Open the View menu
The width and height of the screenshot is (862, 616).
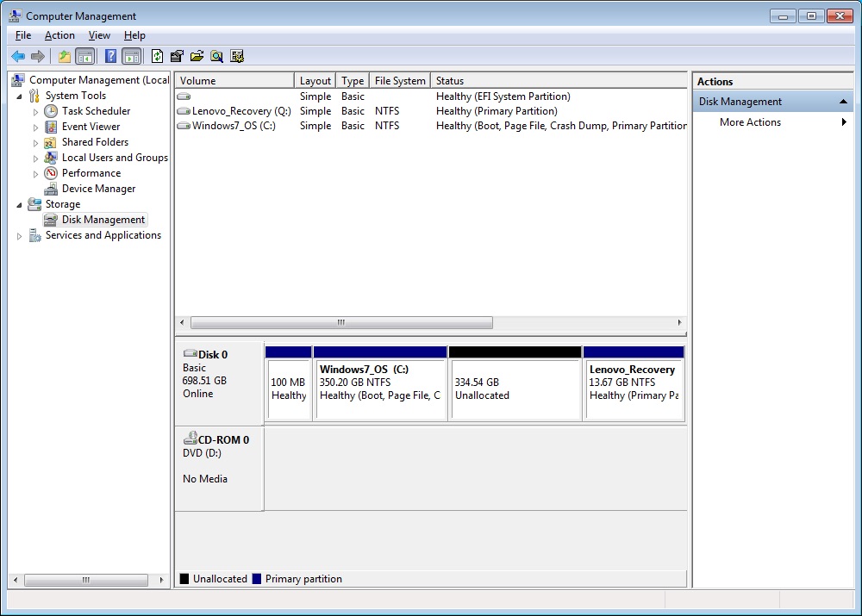99,35
